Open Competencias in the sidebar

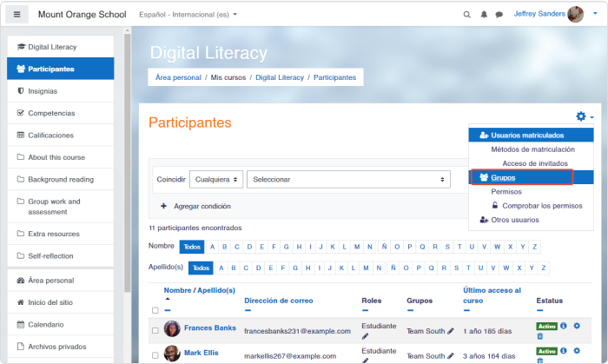click(x=61, y=113)
